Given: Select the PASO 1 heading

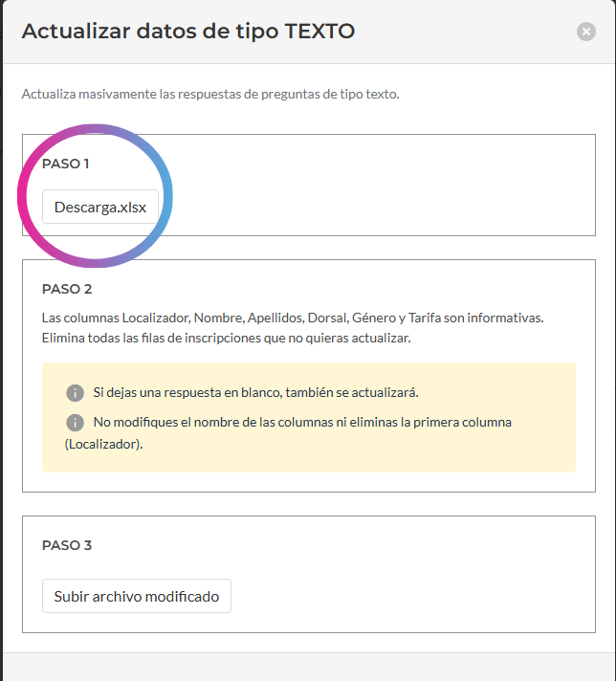Looking at the screenshot, I should (66, 164).
